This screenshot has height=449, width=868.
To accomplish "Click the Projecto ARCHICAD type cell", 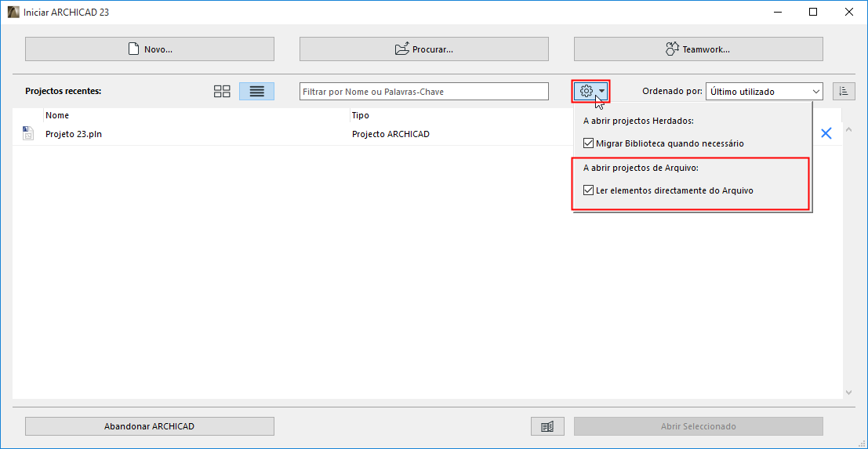I will [390, 134].
